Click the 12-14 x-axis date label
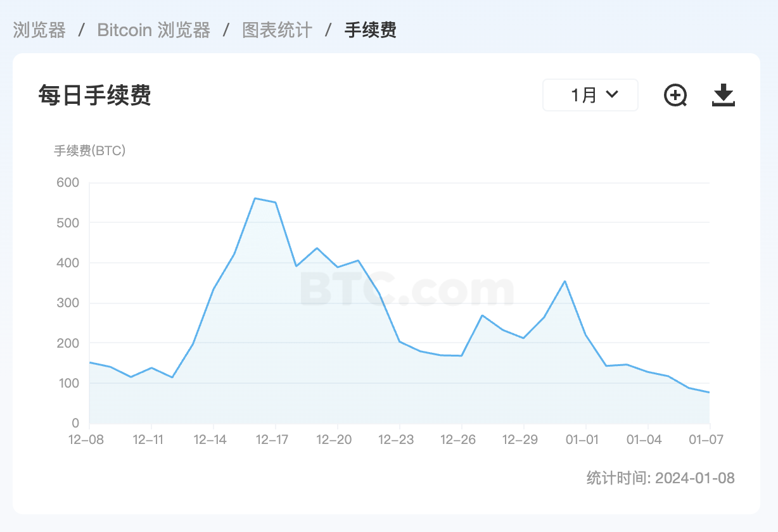Viewport: 778px width, 532px height. [x=210, y=440]
